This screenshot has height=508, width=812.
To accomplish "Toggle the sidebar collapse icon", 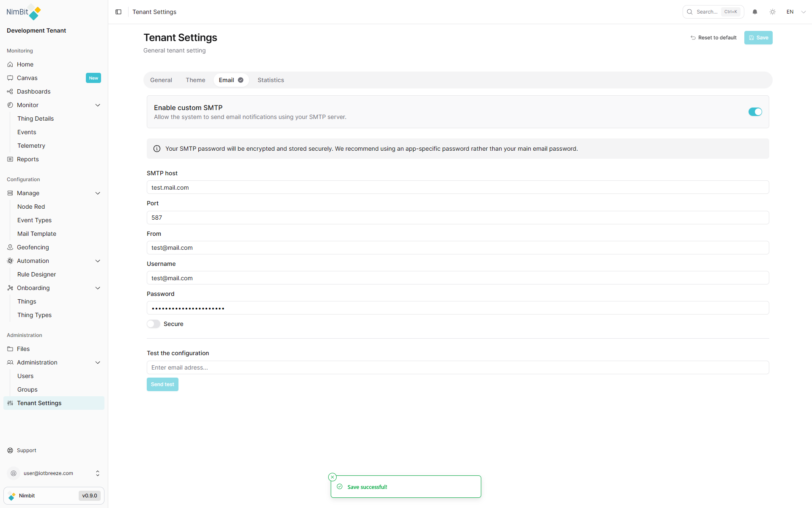I will (118, 12).
